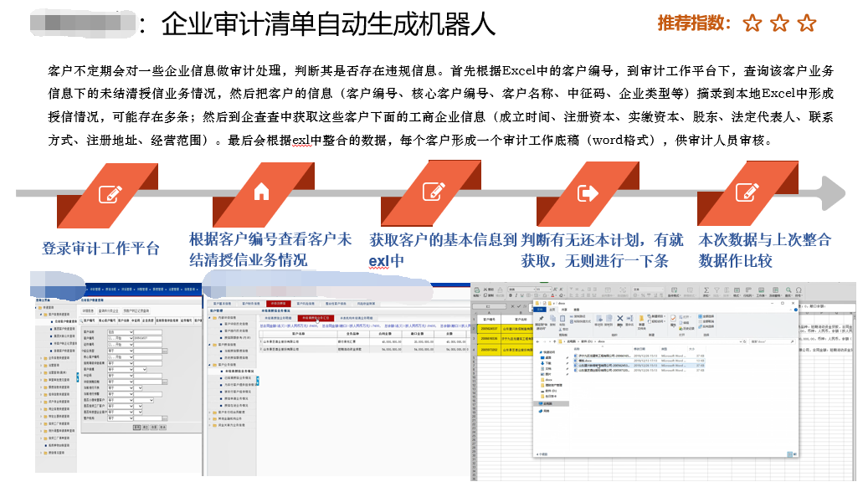Click the Pin to Quick Access icon
Image resolution: width=868 pixels, height=487 pixels.
click(542, 320)
